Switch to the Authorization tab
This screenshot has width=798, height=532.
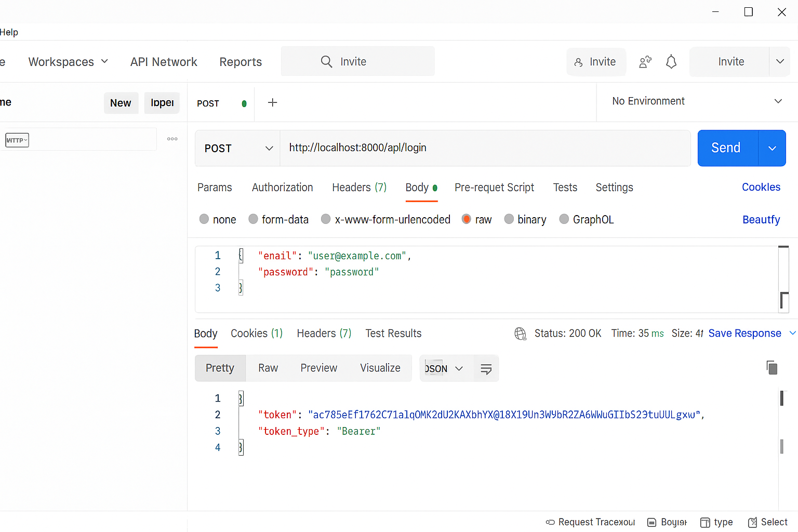point(282,188)
